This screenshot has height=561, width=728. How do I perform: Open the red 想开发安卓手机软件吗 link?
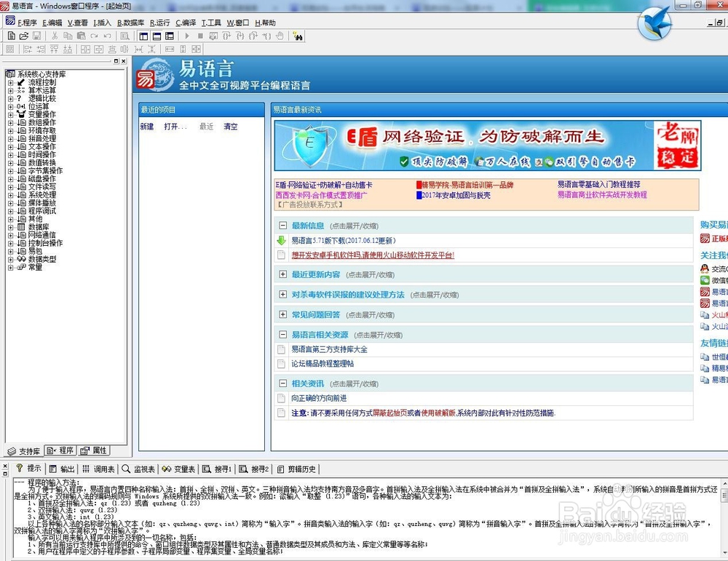[x=373, y=255]
